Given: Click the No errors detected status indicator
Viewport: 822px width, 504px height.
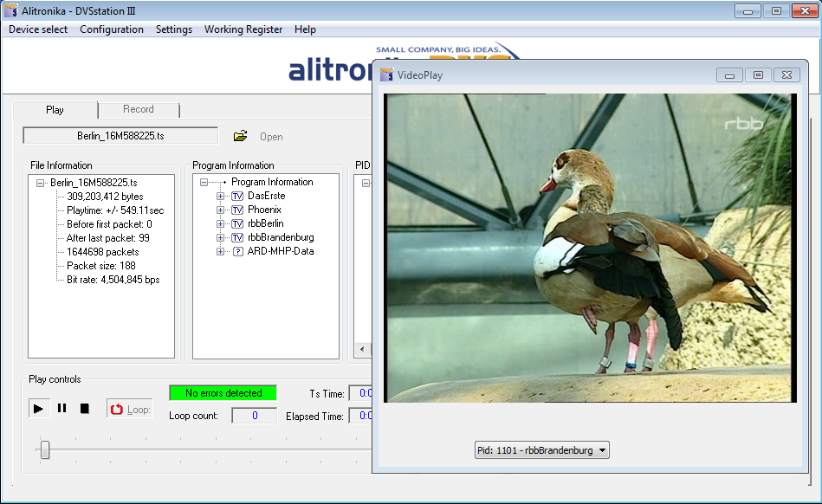Looking at the screenshot, I should [223, 393].
